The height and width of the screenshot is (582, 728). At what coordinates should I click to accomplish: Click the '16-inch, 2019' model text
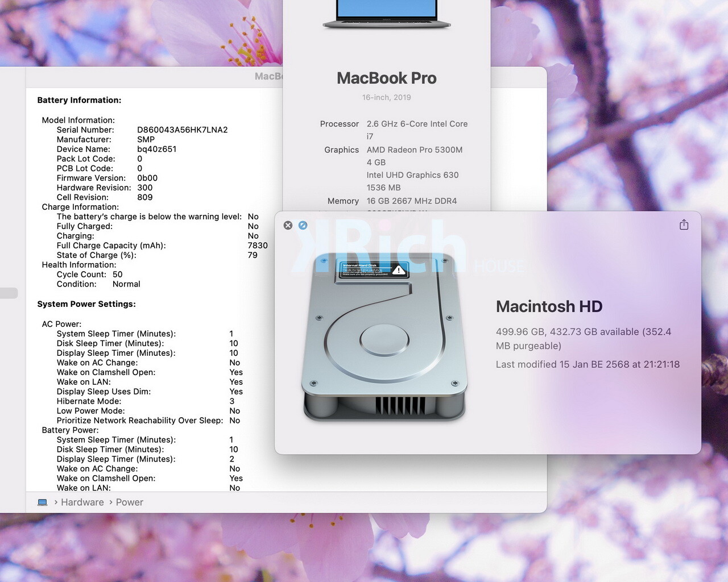click(x=387, y=97)
